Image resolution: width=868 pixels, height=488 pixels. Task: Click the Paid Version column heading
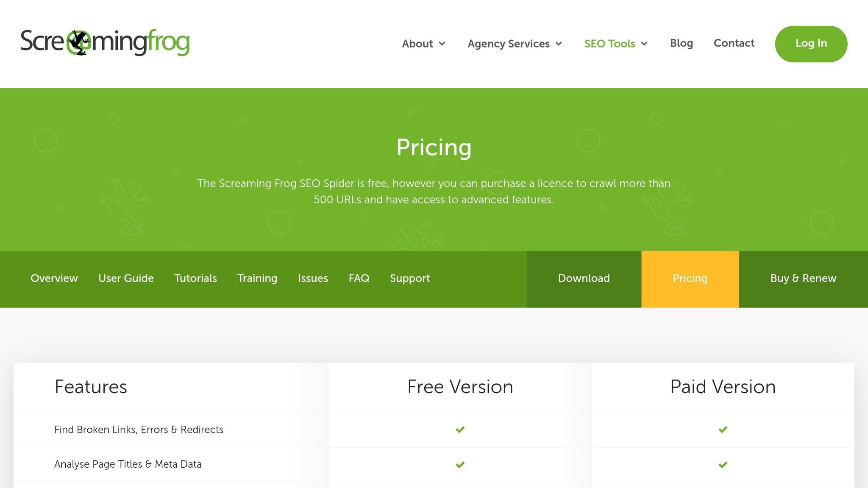[723, 387]
